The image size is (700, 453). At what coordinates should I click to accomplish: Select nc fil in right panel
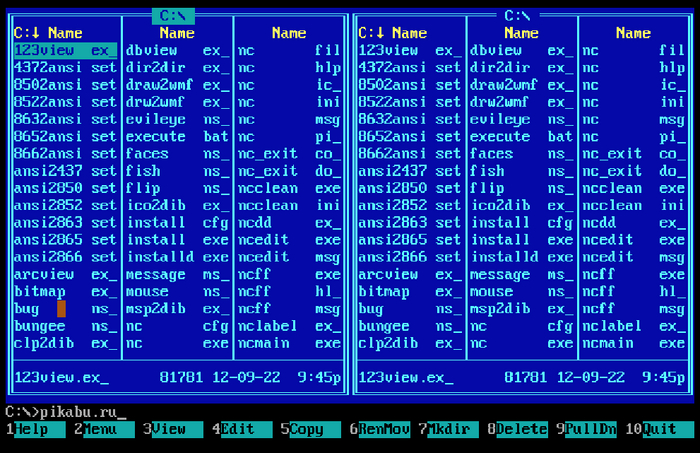coord(634,50)
